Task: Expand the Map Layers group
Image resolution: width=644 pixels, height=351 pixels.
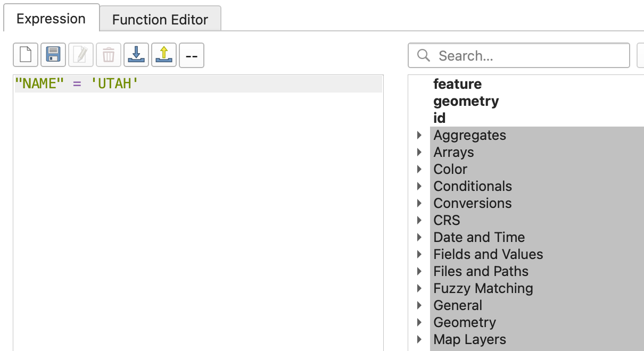Action: (x=420, y=339)
